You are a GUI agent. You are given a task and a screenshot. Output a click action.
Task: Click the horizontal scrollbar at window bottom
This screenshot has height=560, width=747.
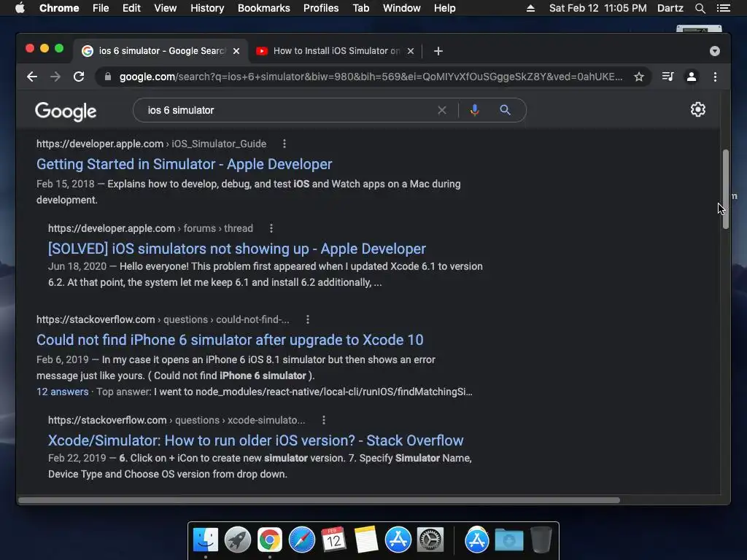pyautogui.click(x=319, y=500)
